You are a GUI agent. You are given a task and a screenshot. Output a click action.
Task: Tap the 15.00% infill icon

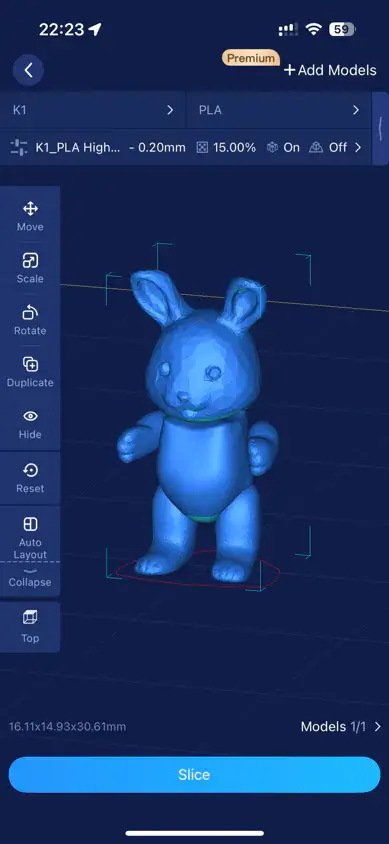coord(202,147)
